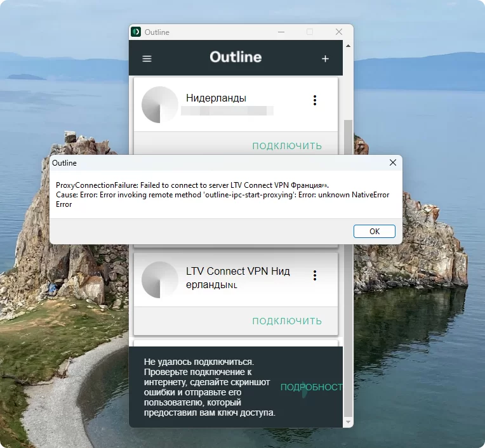Click the blurred server address under Нидерланды
This screenshot has height=448, width=485.
click(x=227, y=110)
